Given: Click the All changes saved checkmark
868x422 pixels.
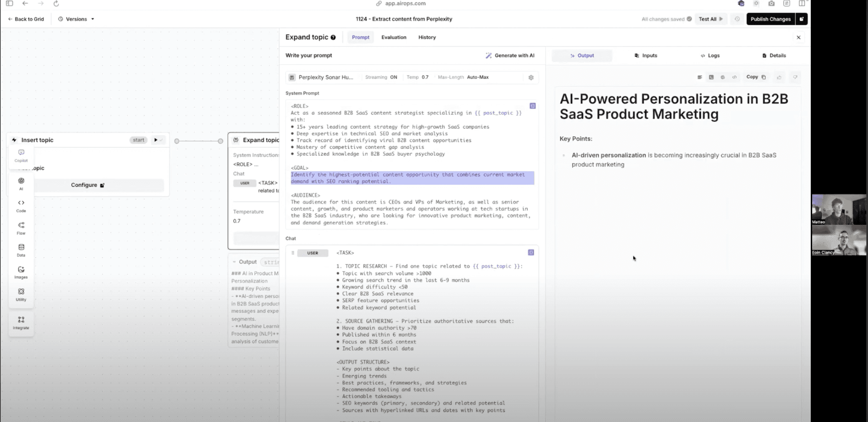Looking at the screenshot, I should click(x=688, y=19).
